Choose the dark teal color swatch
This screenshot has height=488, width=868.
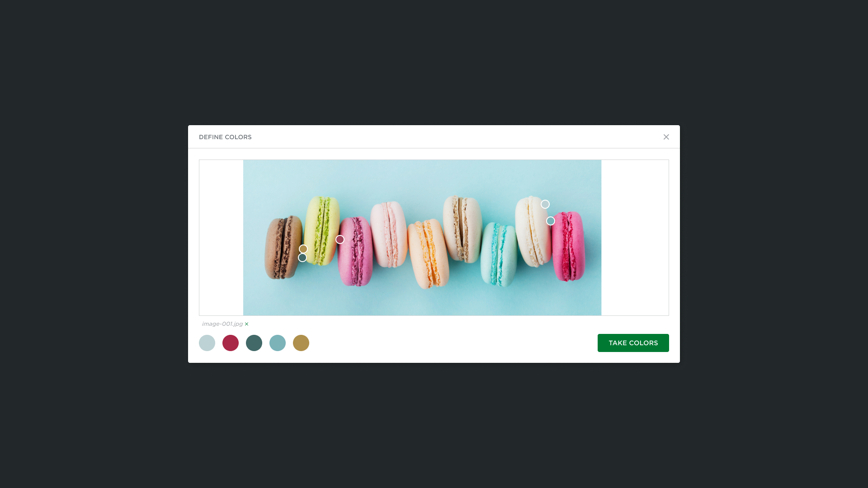[254, 343]
